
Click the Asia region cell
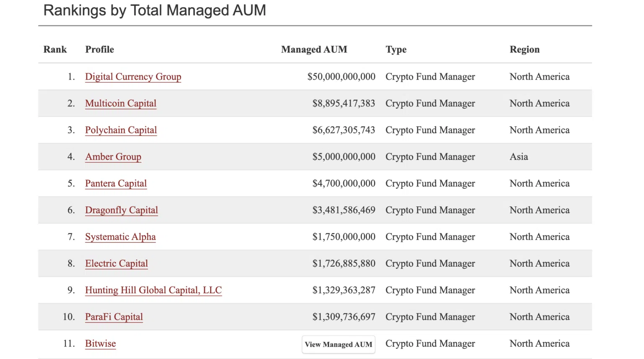click(x=519, y=157)
